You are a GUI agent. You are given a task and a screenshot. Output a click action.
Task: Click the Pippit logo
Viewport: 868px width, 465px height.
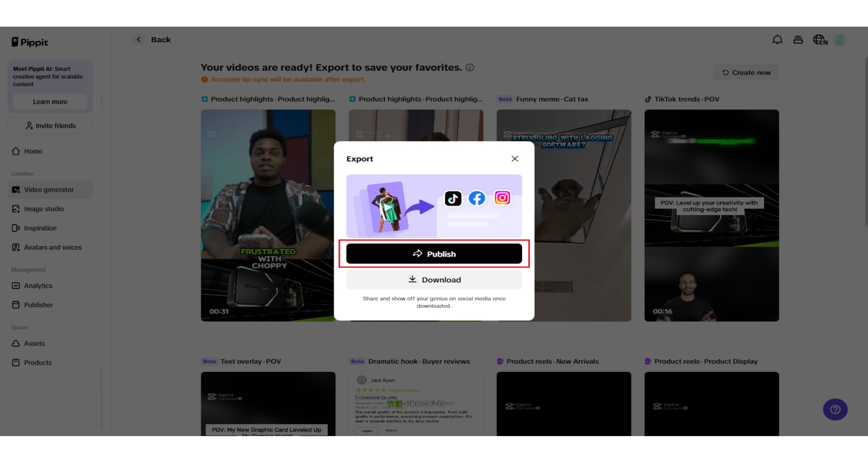30,42
